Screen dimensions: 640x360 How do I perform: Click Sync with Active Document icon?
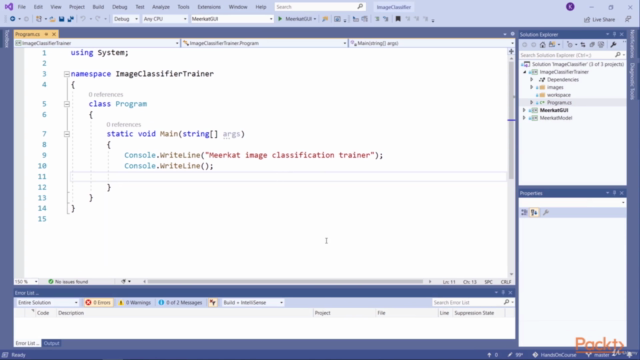click(x=583, y=44)
